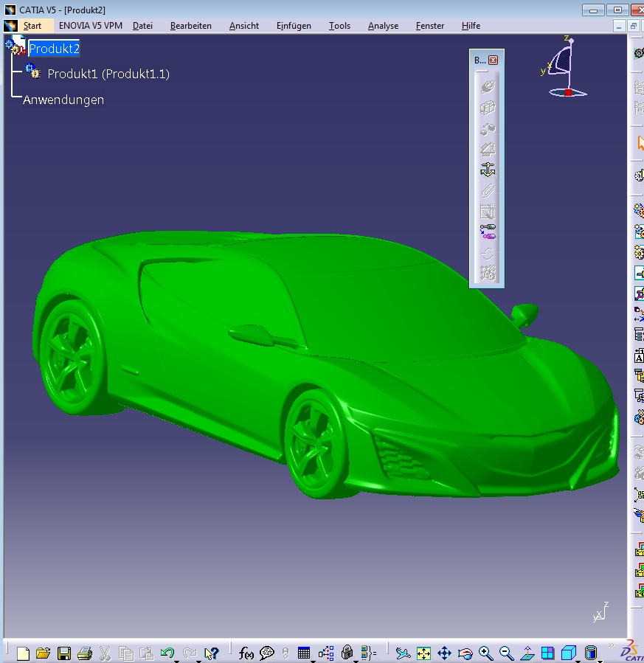The image size is (644, 663).
Task: Click the Paste clipboard icon
Action: (x=146, y=653)
